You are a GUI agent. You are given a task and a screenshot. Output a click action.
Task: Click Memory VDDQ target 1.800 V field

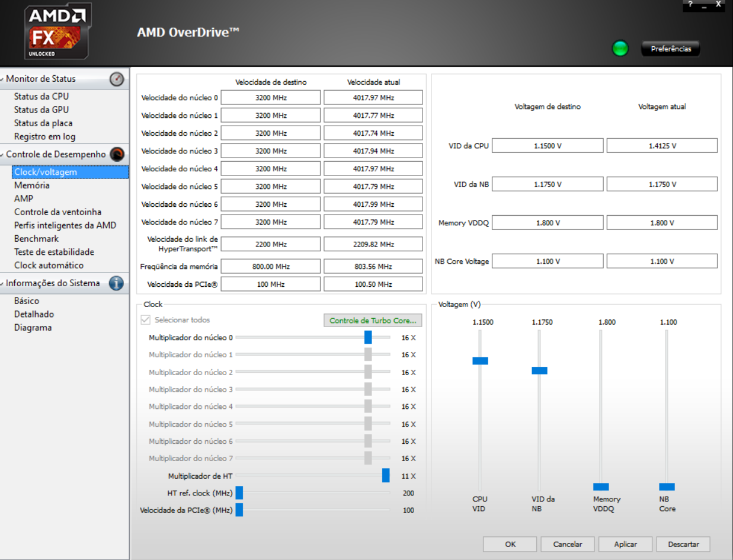548,223
